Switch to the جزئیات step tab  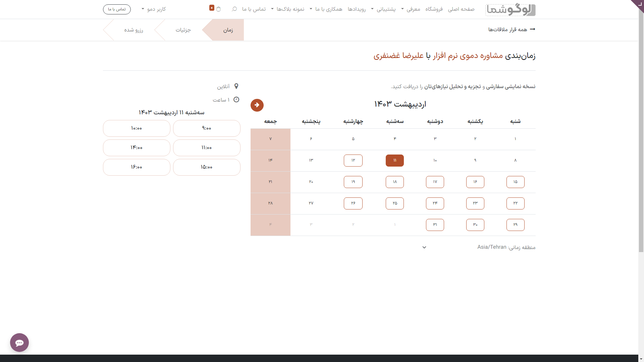183,30
